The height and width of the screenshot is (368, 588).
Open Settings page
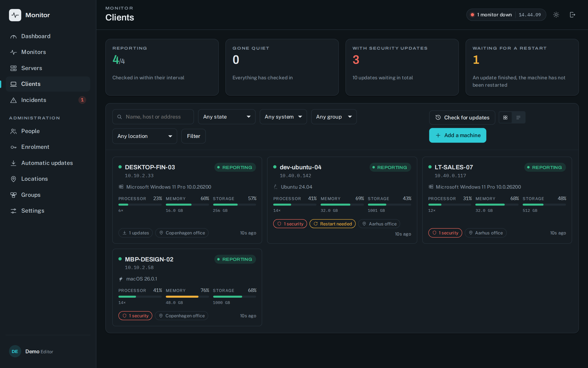tap(48, 211)
